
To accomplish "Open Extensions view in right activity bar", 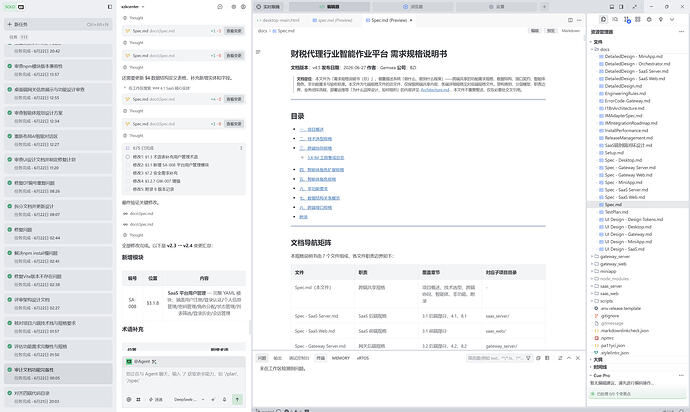I will tap(638, 19).
